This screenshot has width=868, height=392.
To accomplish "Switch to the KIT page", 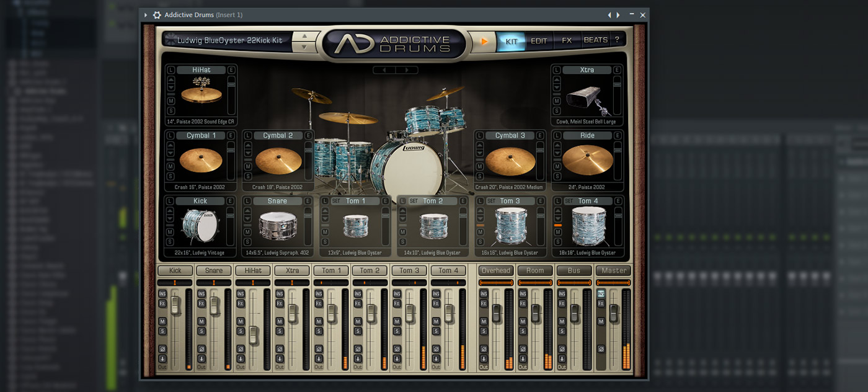I will tap(511, 41).
